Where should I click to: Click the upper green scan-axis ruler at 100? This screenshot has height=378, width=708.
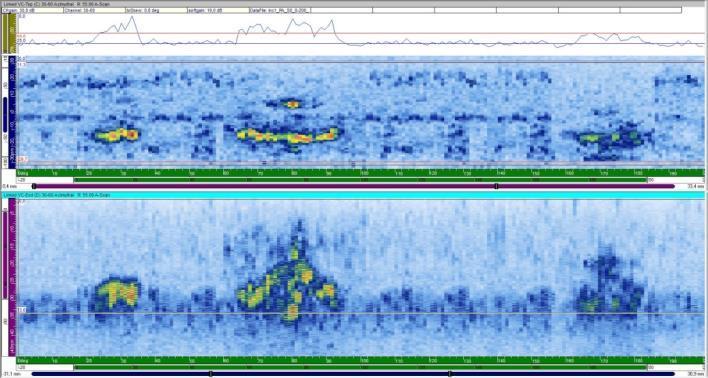click(x=364, y=173)
